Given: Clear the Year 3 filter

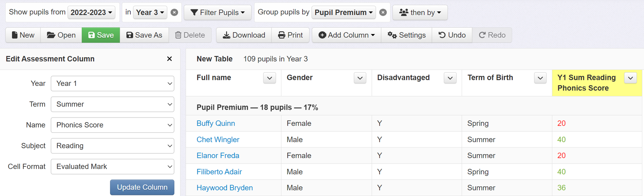Looking at the screenshot, I should [174, 12].
